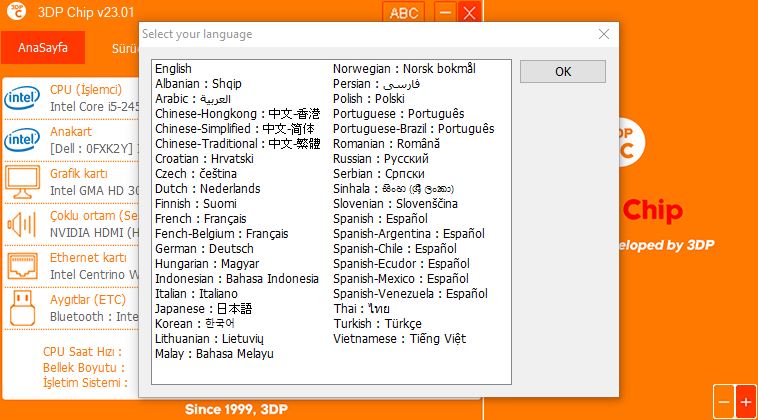The width and height of the screenshot is (758, 420).
Task: Select Spanish-Argentina language
Action: pyautogui.click(x=408, y=233)
